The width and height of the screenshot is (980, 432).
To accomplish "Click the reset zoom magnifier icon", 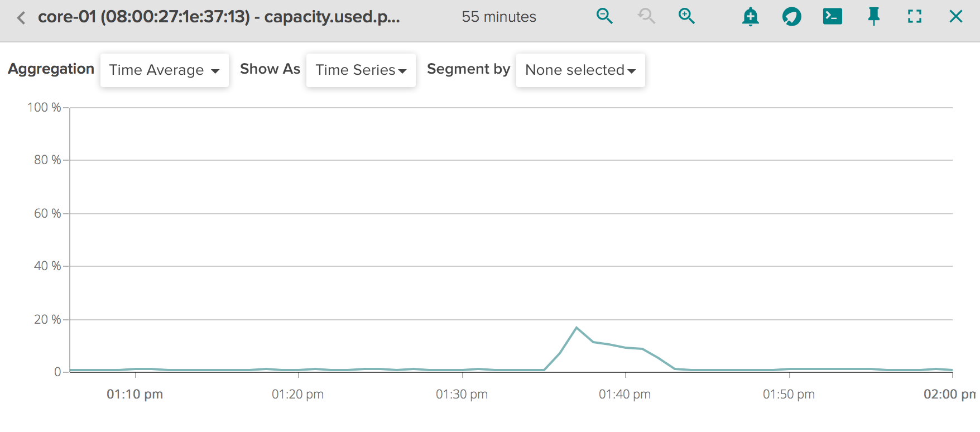I will [x=646, y=16].
